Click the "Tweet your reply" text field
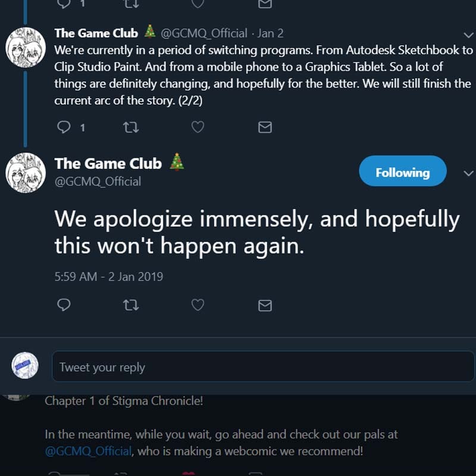This screenshot has width=476, height=476. pos(262,367)
